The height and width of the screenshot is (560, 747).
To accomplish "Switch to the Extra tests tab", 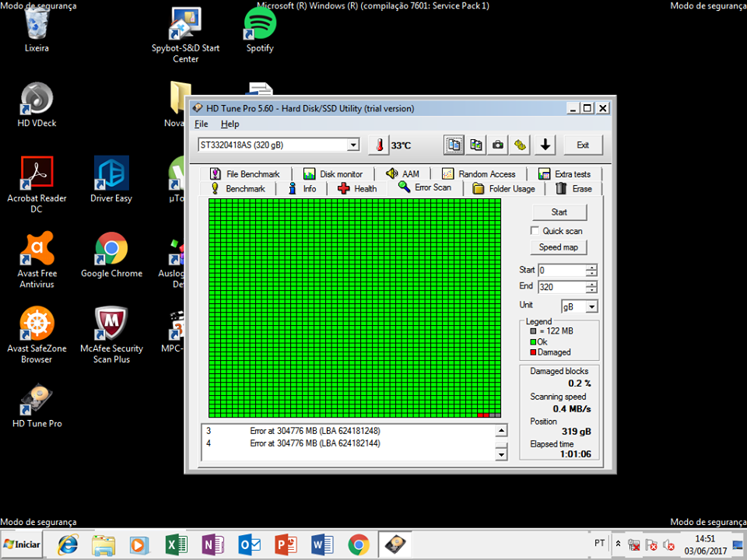I will click(x=565, y=173).
